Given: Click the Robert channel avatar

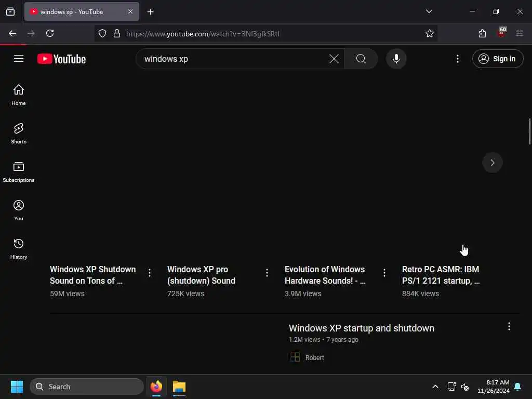Looking at the screenshot, I should pos(295,357).
